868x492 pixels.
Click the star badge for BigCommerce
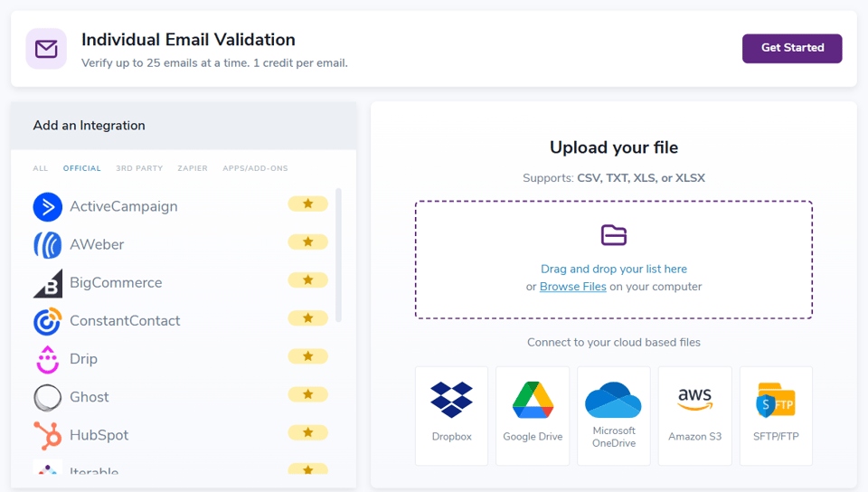307,280
